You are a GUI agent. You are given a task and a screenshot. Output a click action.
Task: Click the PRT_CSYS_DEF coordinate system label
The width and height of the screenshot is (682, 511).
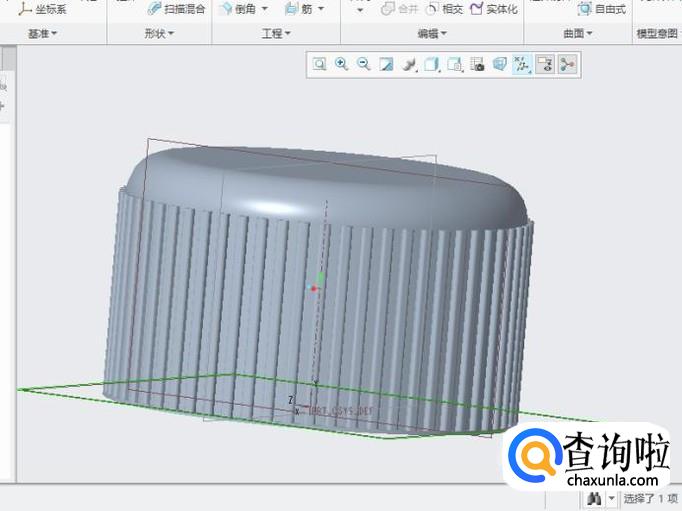(341, 410)
